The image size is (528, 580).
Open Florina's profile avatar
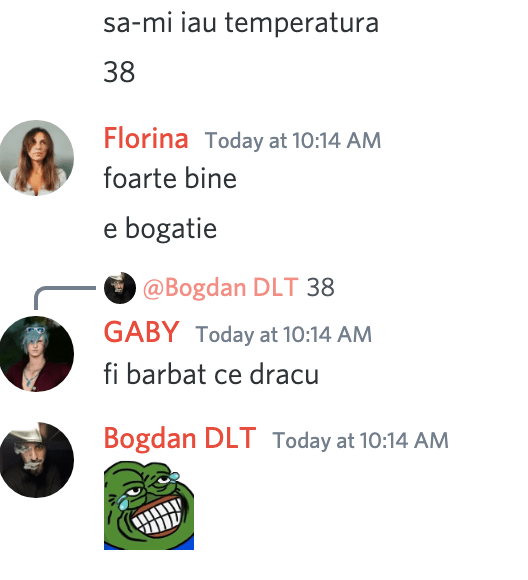[36, 158]
